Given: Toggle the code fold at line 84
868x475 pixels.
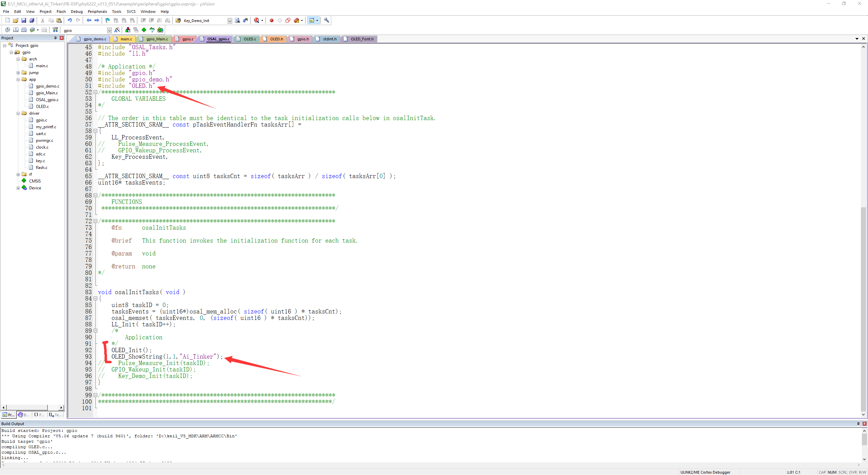Looking at the screenshot, I should [95, 299].
